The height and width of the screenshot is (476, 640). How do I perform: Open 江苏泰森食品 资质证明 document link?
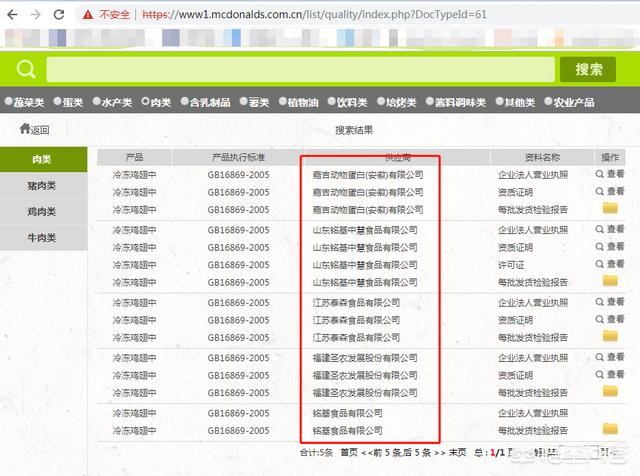point(516,320)
